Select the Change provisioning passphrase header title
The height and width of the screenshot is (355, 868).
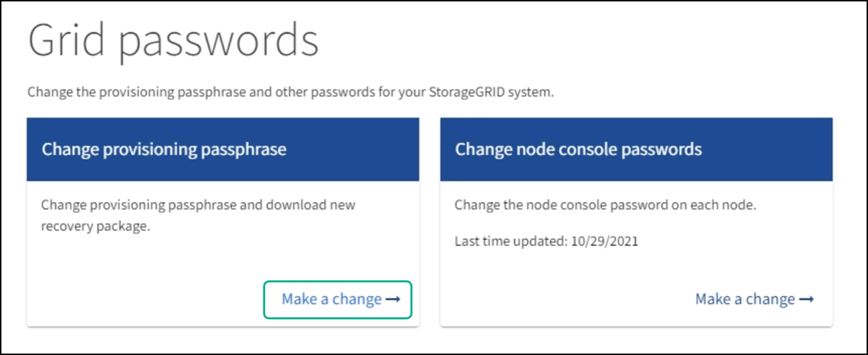point(164,149)
